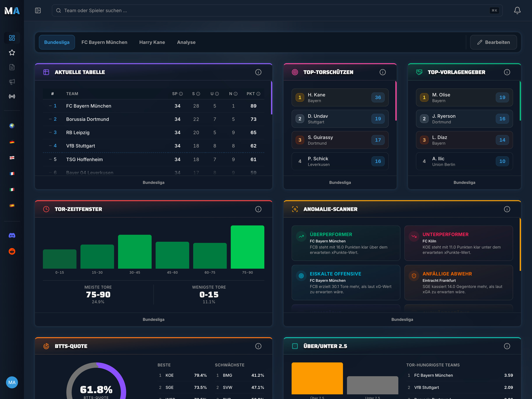Open H. Kane scorer card
The height and width of the screenshot is (399, 532).
point(340,97)
